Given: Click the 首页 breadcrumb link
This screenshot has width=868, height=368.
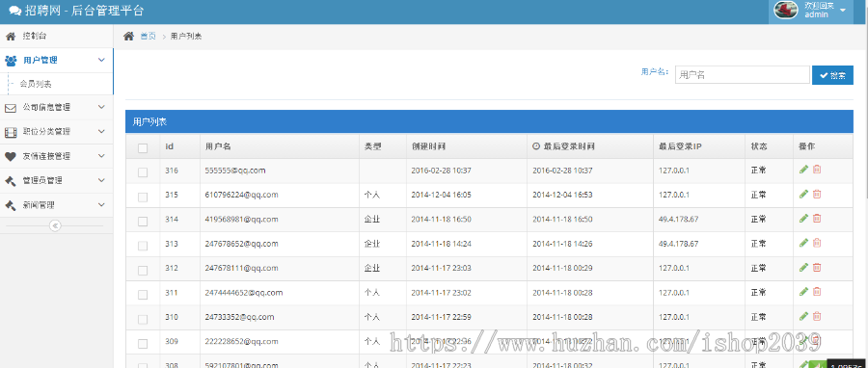Looking at the screenshot, I should (148, 36).
